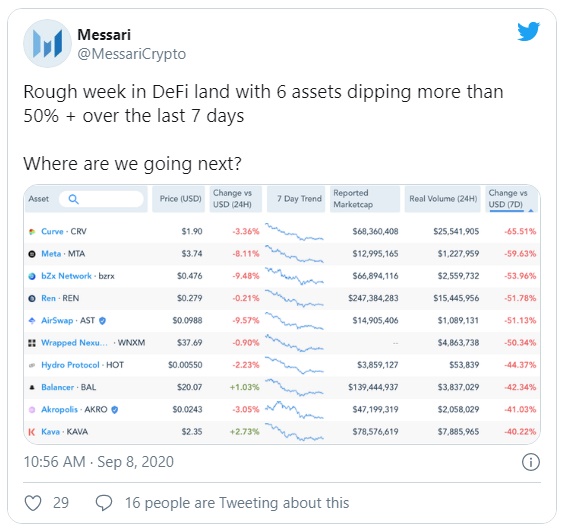Click the Twitter bird logo
563x531 pixels.
[x=528, y=31]
